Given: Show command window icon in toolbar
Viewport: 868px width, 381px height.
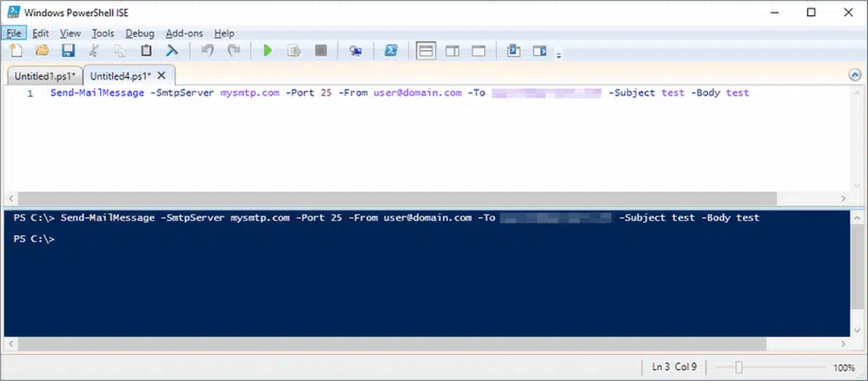Looking at the screenshot, I should (514, 51).
